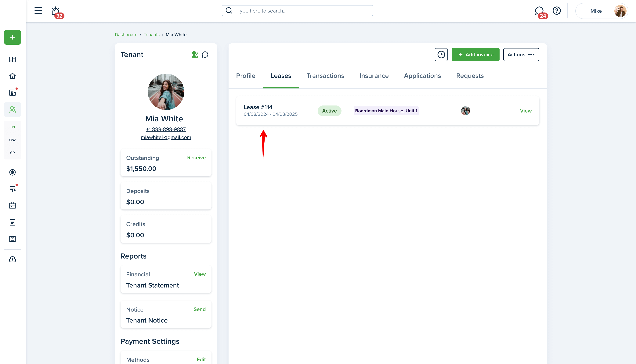Click Receive on Outstanding balance
This screenshot has height=364, width=636.
point(196,158)
